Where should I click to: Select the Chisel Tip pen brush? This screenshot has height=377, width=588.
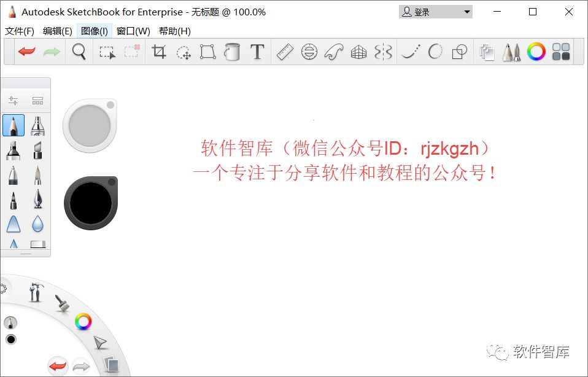37,150
